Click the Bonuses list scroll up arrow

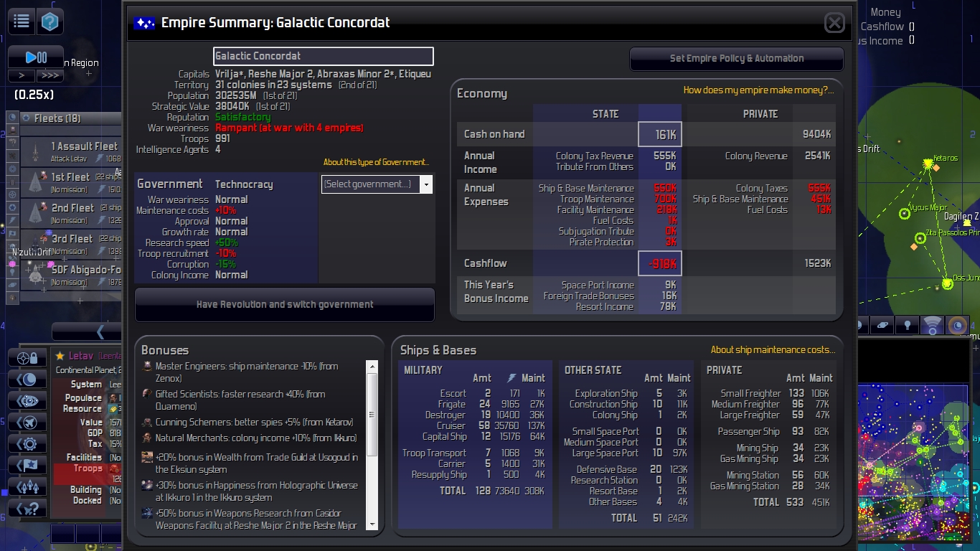(372, 367)
